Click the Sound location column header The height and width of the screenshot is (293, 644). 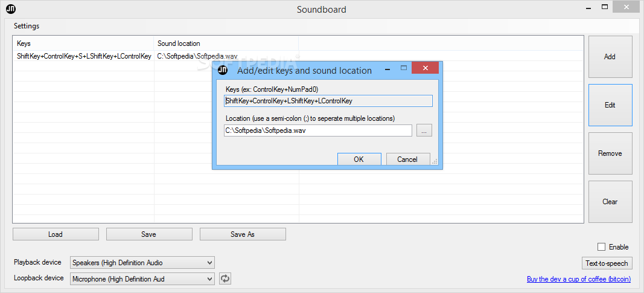(226, 43)
